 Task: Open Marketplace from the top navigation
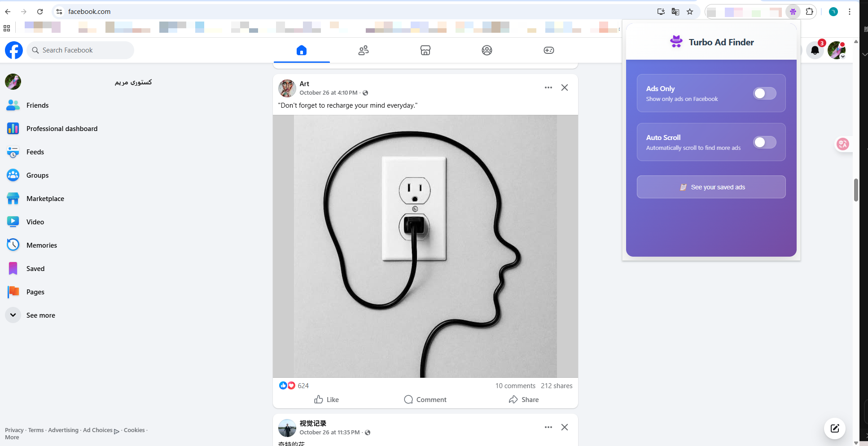(x=425, y=50)
